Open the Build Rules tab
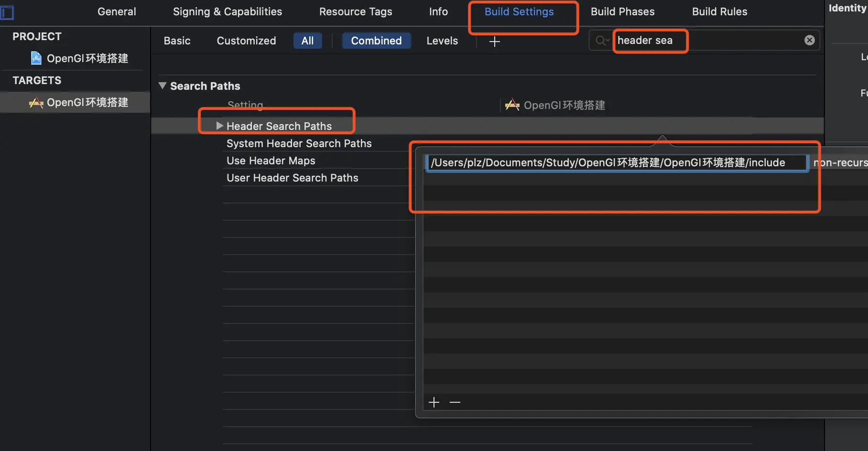 coord(719,11)
